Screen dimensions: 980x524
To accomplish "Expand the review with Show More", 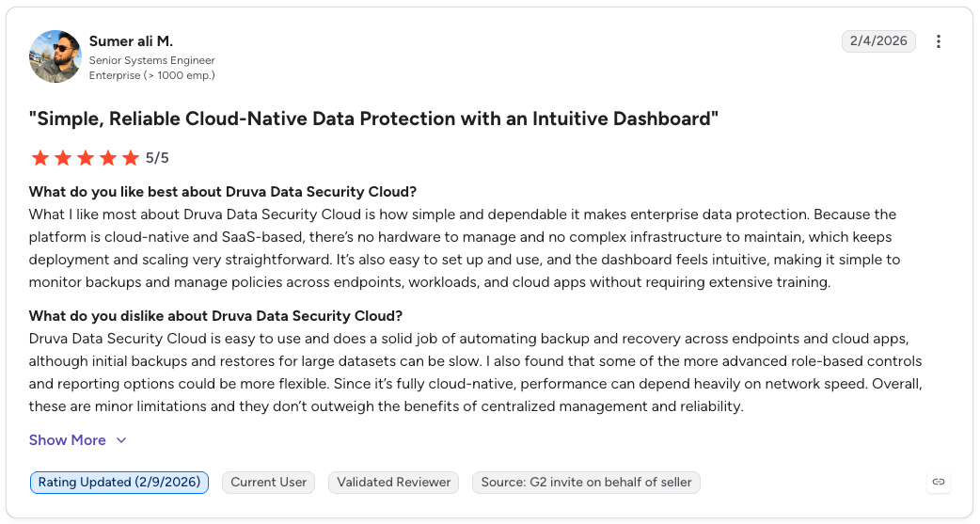I will pos(68,440).
